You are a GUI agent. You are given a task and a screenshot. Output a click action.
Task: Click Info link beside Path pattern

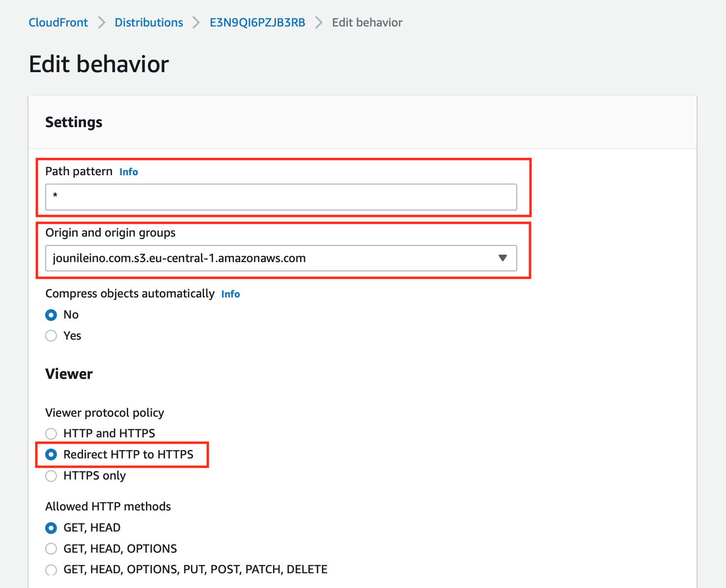[x=129, y=172]
